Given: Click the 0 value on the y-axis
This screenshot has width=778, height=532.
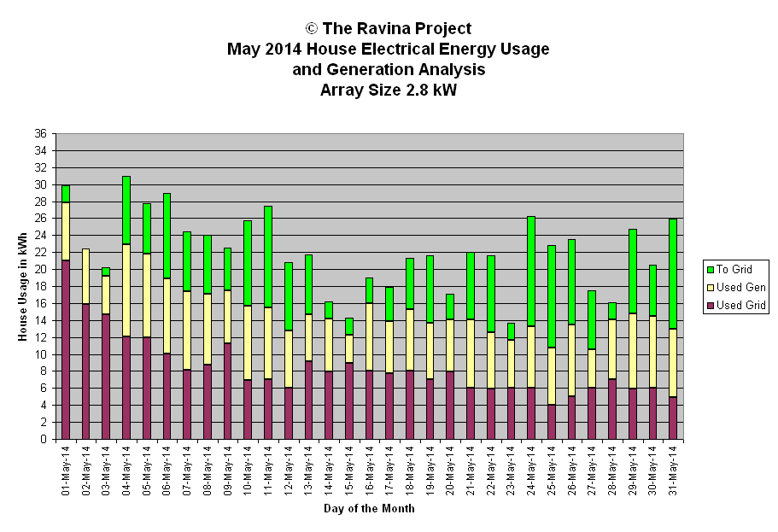Looking at the screenshot, I should (x=44, y=440).
